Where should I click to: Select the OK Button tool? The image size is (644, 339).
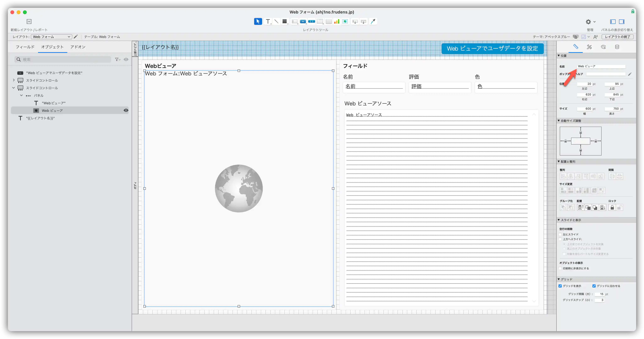[x=303, y=22]
